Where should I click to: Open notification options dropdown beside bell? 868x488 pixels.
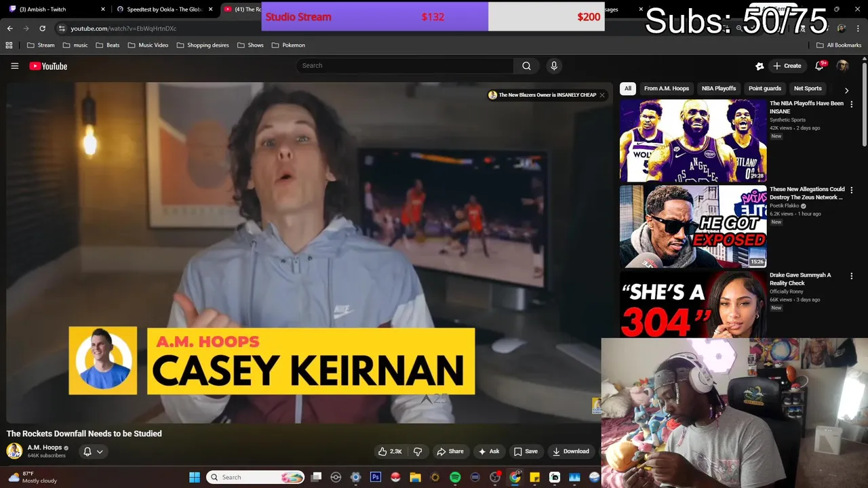click(100, 451)
